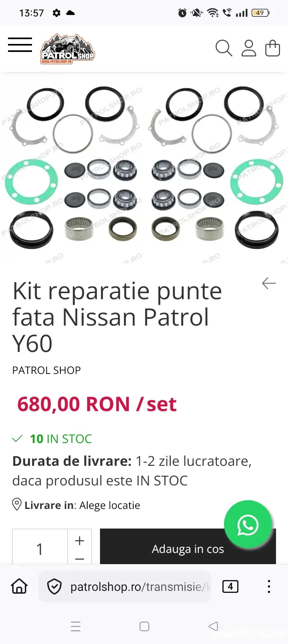Image resolution: width=288 pixels, height=644 pixels.
Task: Tap the PatrolShop logo
Action: point(68,49)
